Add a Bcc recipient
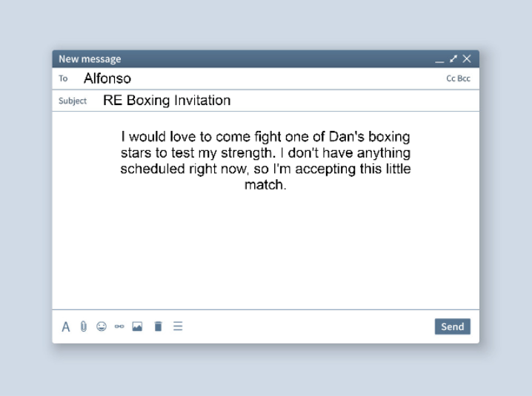The height and width of the screenshot is (396, 532). point(464,78)
